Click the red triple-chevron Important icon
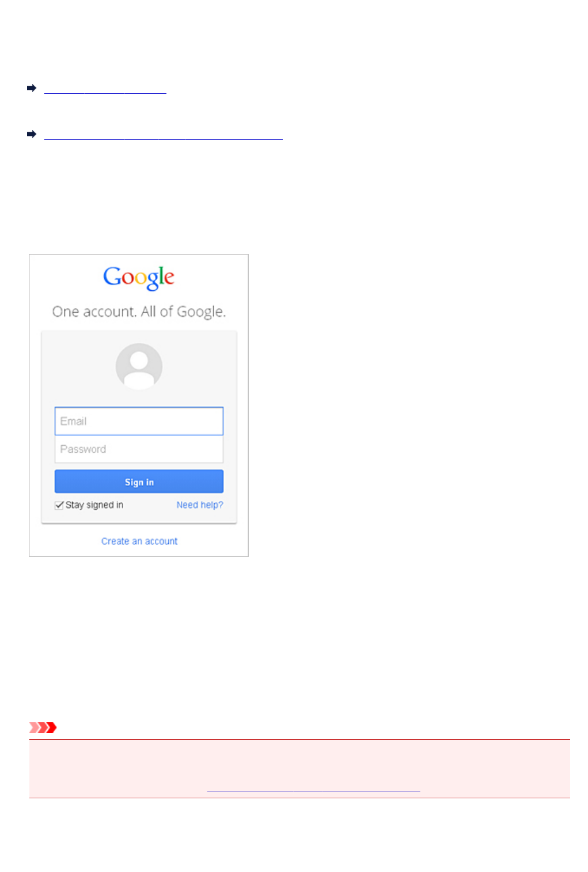This screenshot has height=872, width=588. (x=43, y=727)
